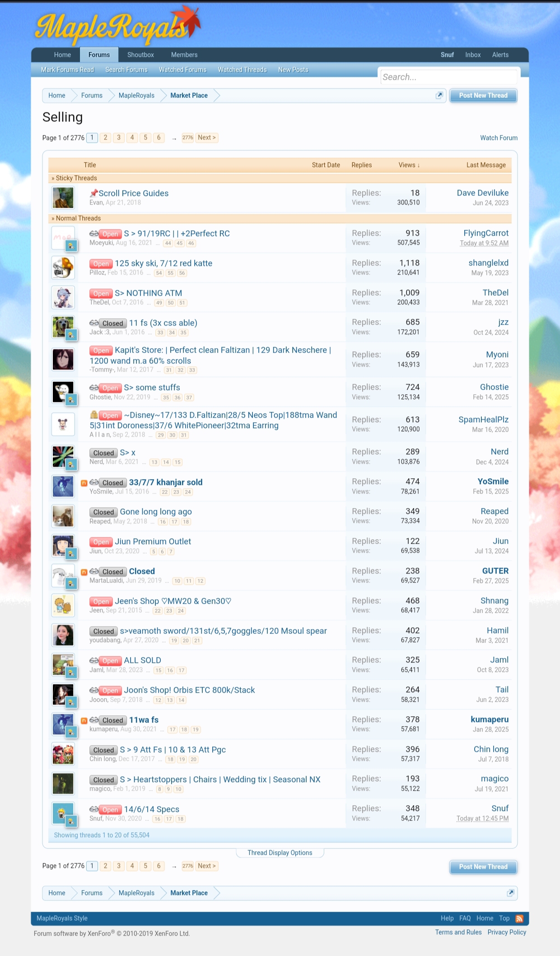The width and height of the screenshot is (560, 956).
Task: Open the Shoutbox tab
Action: 140,55
